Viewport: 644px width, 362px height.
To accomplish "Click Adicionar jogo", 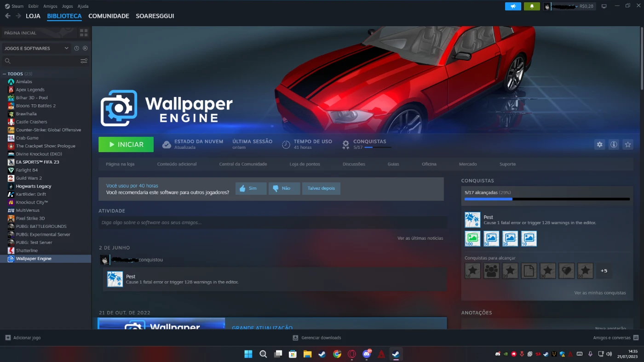I will coord(23,338).
